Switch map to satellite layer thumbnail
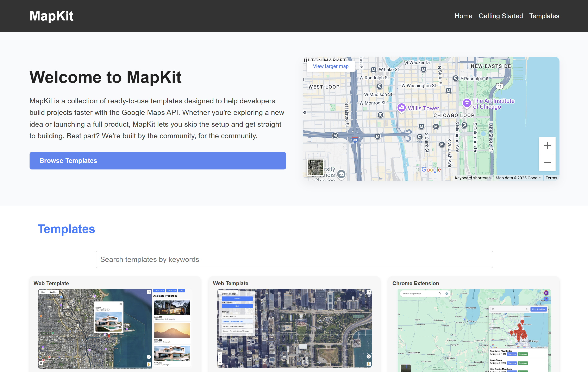The width and height of the screenshot is (588, 372). (x=315, y=167)
